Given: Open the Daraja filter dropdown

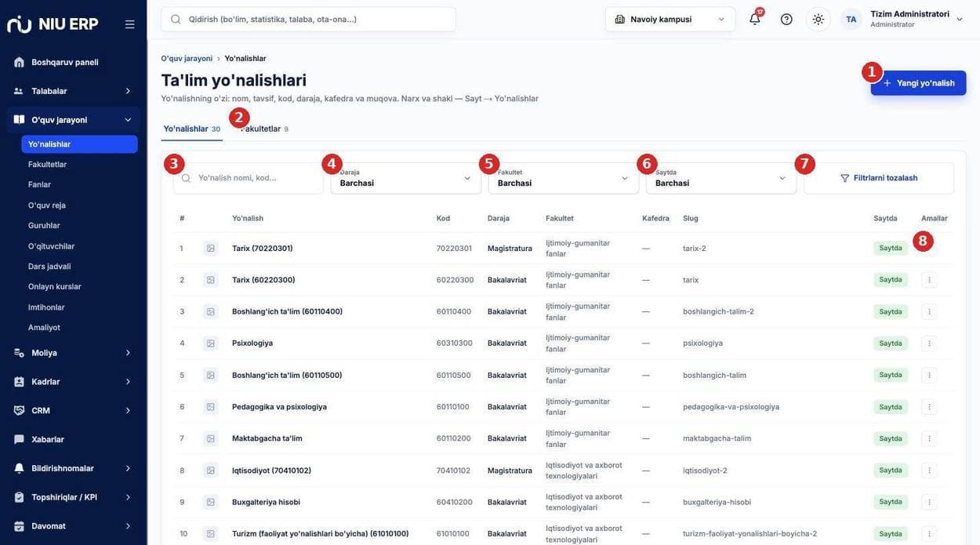Looking at the screenshot, I should pos(405,178).
